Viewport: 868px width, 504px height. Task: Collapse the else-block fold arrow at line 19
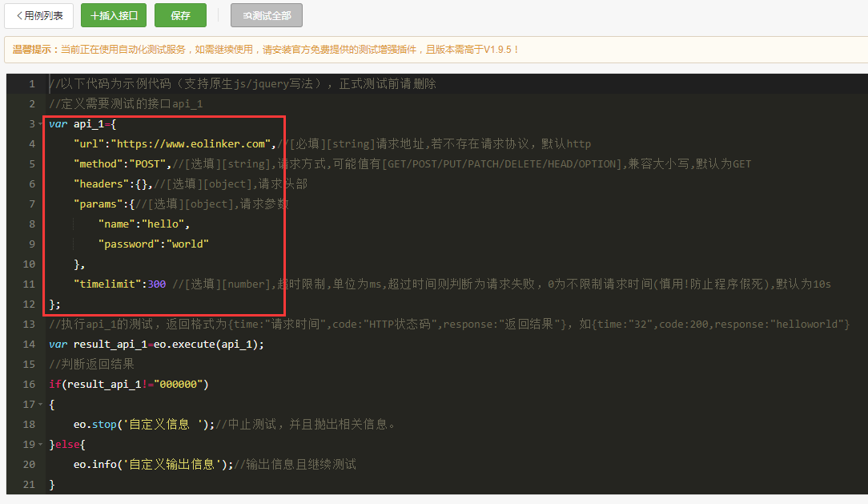[40, 444]
